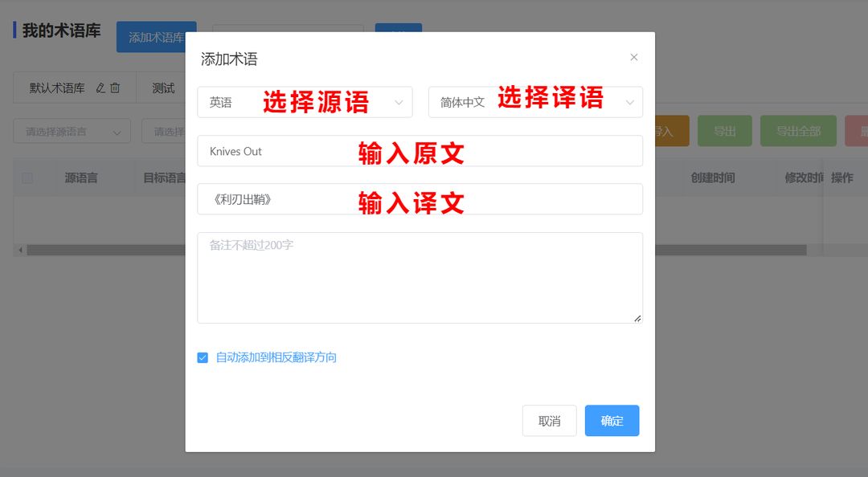Click the red delete button at top right

coord(860,130)
